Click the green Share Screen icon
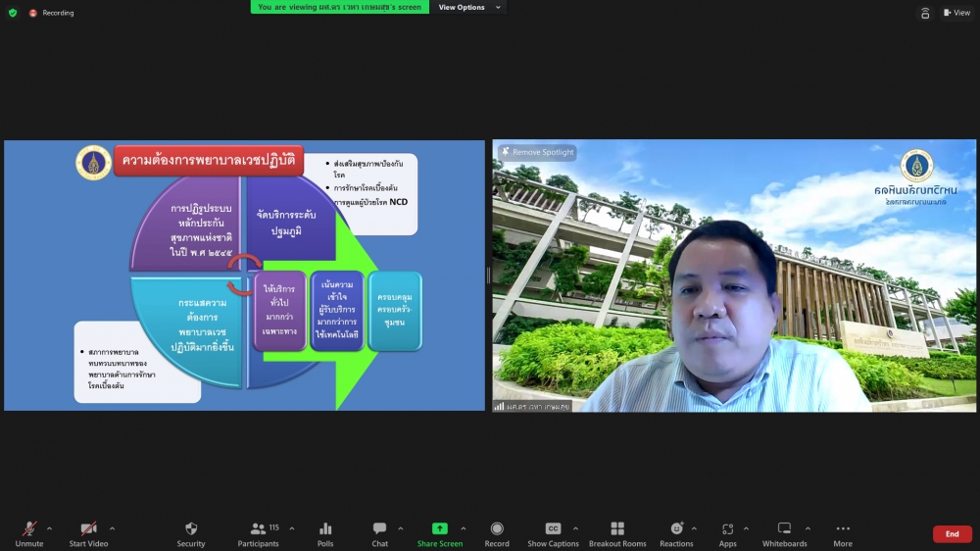980x551 pixels. [x=439, y=529]
